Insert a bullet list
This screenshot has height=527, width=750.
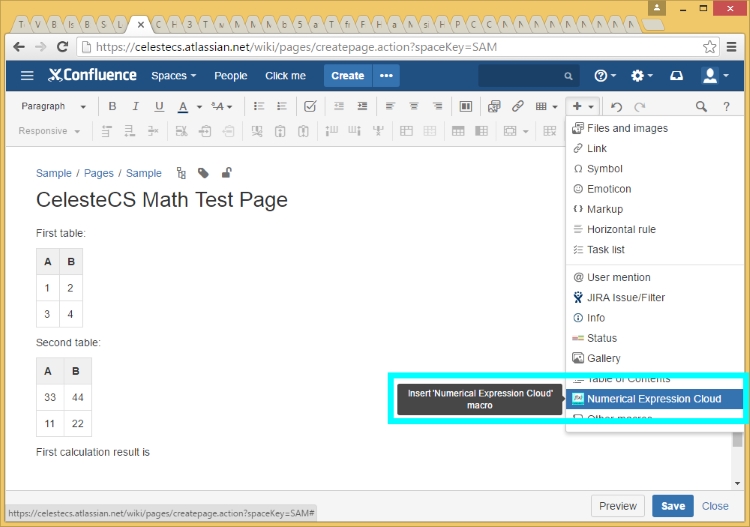click(x=259, y=106)
